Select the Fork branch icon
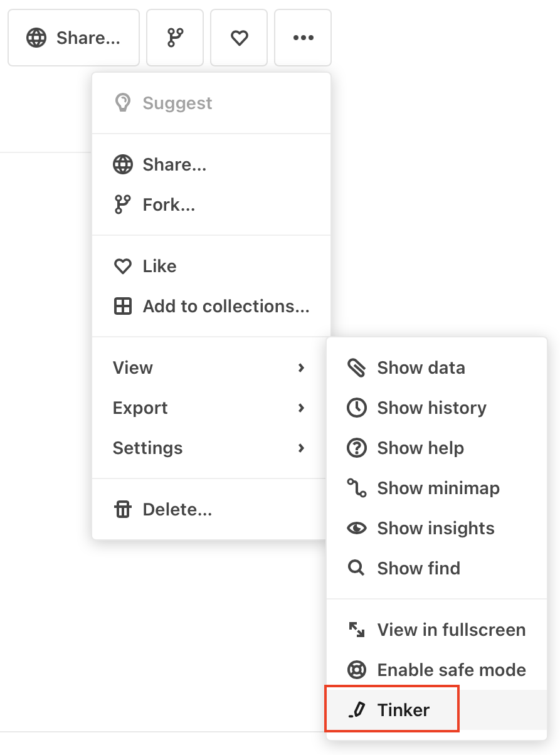The image size is (560, 755). (x=174, y=38)
